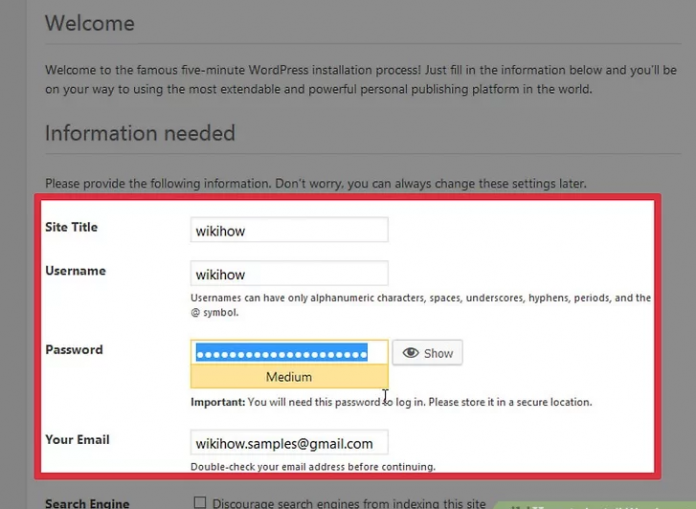Click the Double-check your email hint
Viewport: 696px width, 509px height.
[x=313, y=467]
